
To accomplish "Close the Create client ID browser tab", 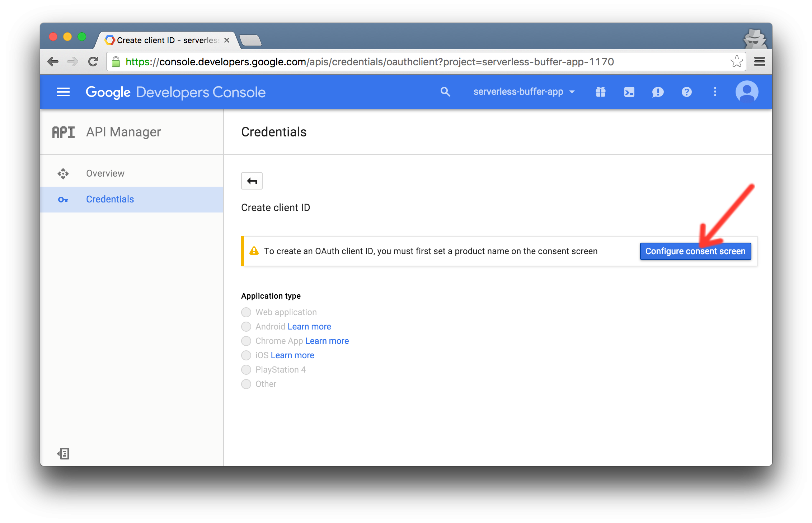I will tap(227, 40).
